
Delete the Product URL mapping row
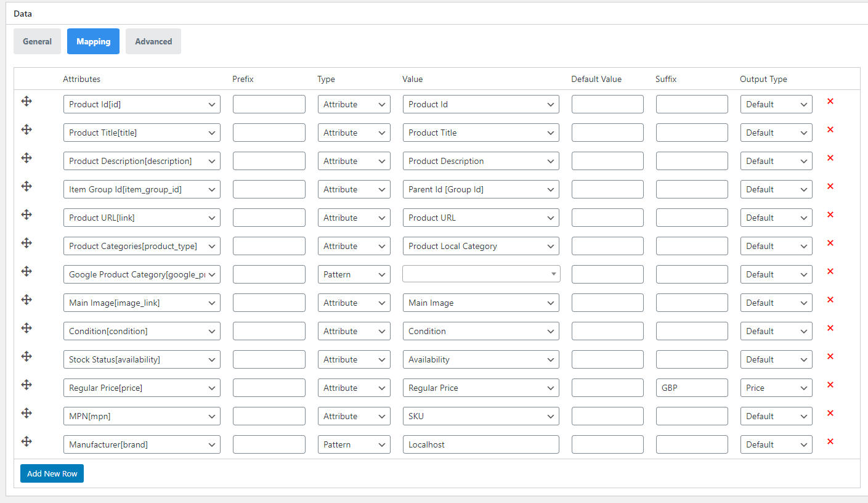click(x=830, y=215)
